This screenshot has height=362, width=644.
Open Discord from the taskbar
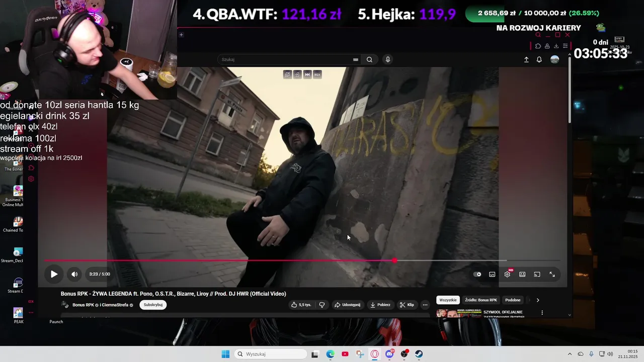click(x=389, y=354)
